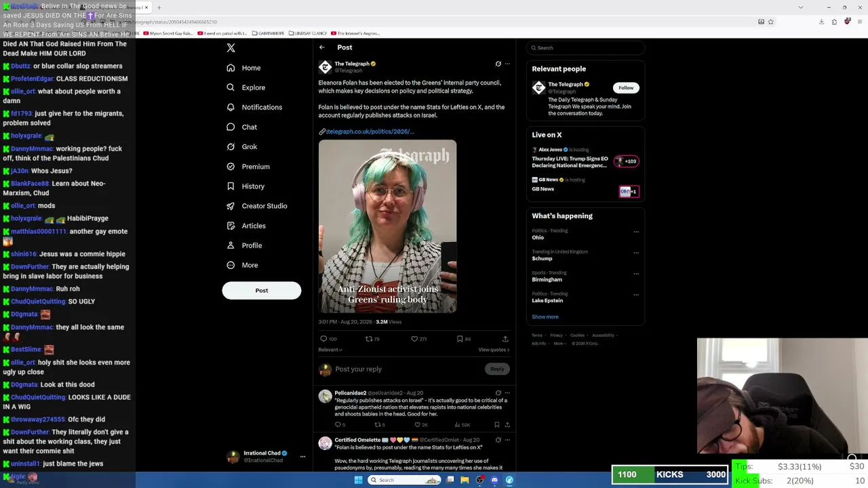Open more options on Pelicanidae2's reply

point(507,393)
